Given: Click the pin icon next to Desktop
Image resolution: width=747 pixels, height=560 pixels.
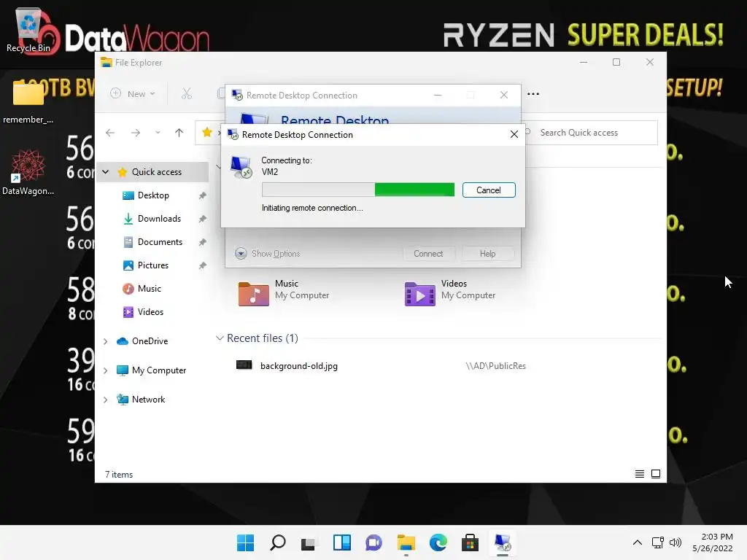Looking at the screenshot, I should click(203, 195).
